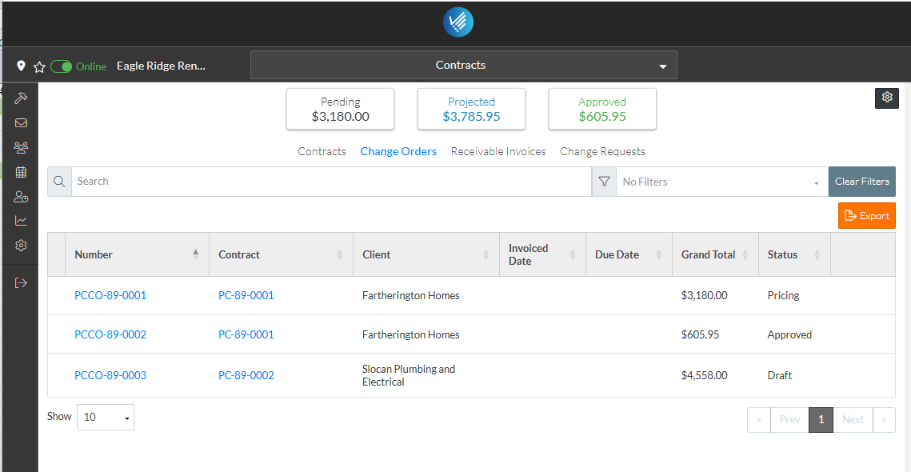Open the Show 10 rows dropdown
This screenshot has height=472, width=911.
(105, 417)
